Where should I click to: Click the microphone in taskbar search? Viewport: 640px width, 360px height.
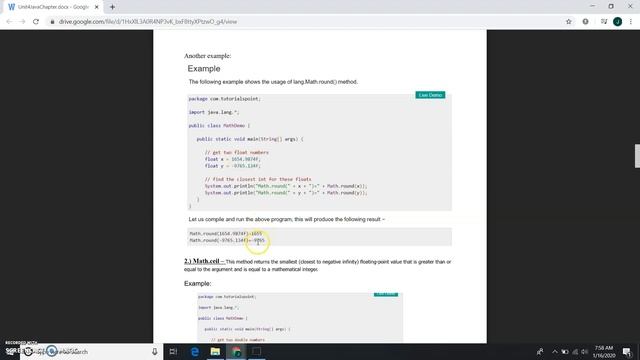pos(155,351)
